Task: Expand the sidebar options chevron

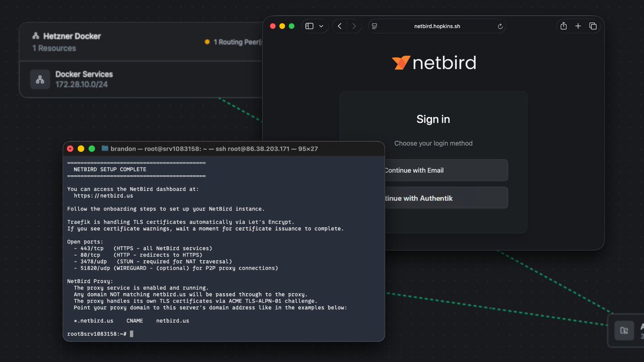Action: pos(320,25)
